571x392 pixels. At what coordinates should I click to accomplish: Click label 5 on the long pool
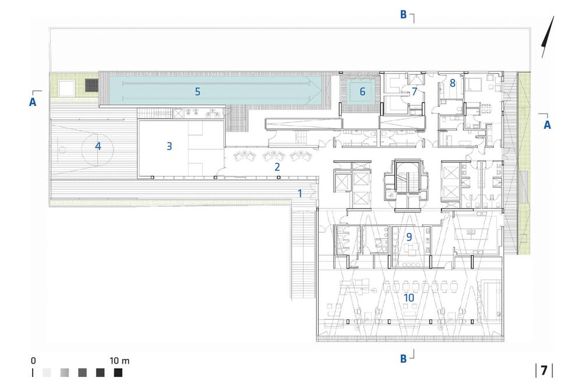tap(198, 91)
